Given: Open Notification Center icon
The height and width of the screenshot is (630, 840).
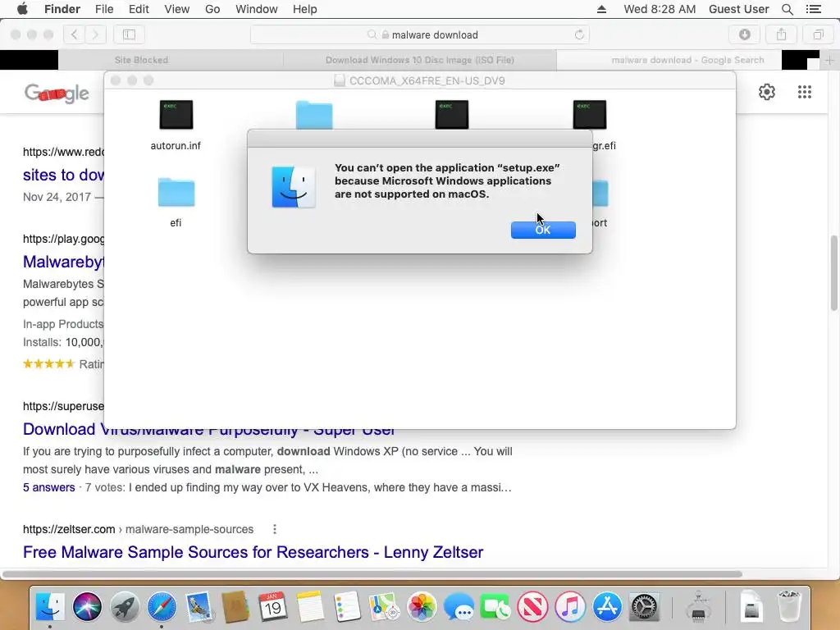Looking at the screenshot, I should point(814,9).
